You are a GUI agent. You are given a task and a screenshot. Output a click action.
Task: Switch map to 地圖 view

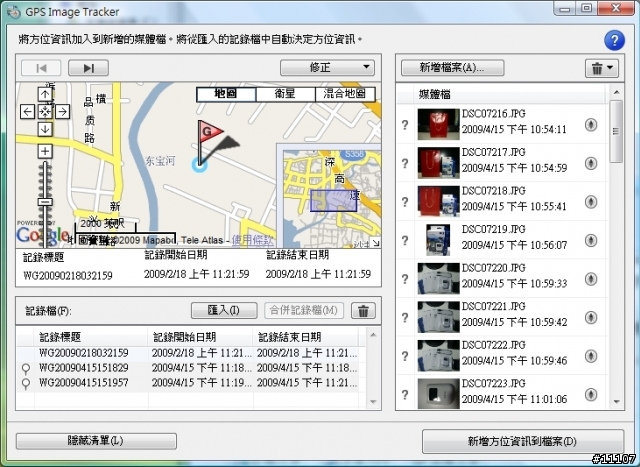click(x=226, y=94)
